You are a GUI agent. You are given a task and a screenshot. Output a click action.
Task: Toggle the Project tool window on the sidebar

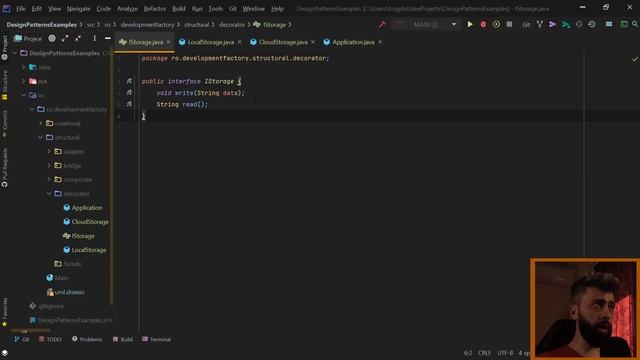coord(4,47)
